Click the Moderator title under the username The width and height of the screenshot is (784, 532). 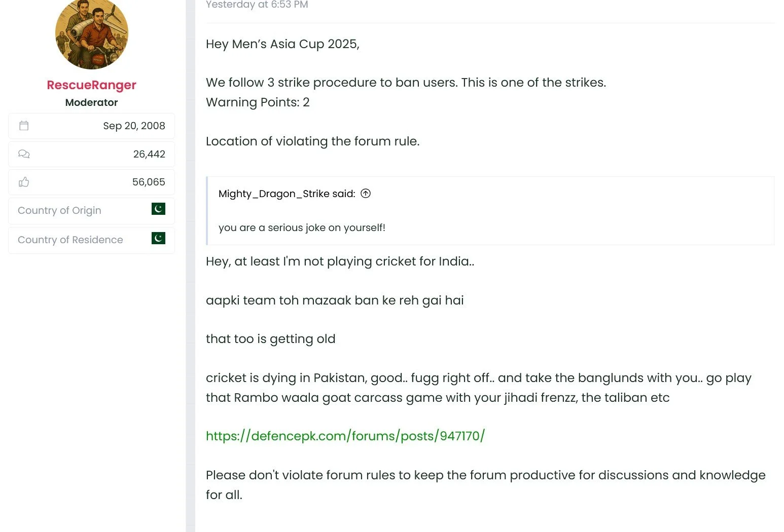pyautogui.click(x=92, y=102)
